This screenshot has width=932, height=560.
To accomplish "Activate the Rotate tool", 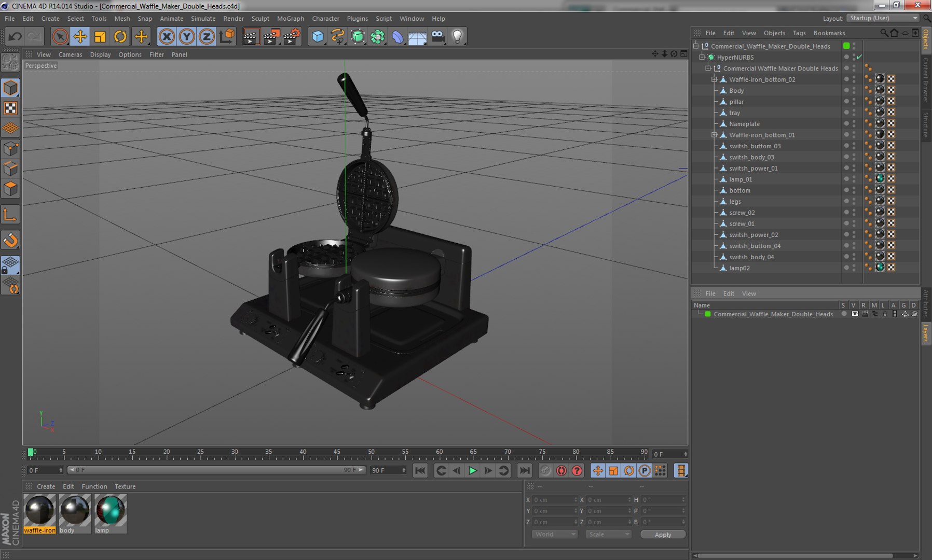I will pos(120,36).
